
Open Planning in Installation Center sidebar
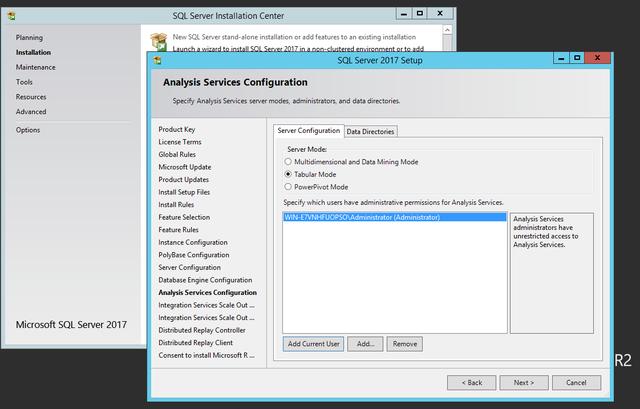(29, 38)
